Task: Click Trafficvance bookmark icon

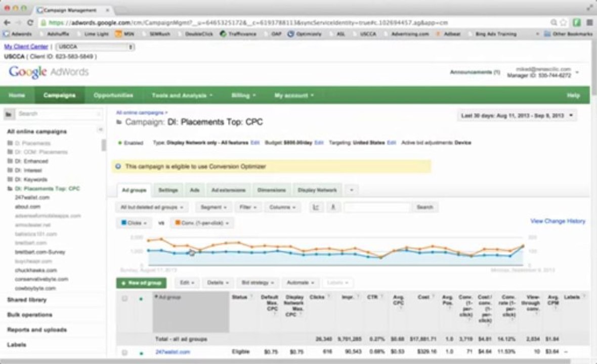Action: pos(223,34)
